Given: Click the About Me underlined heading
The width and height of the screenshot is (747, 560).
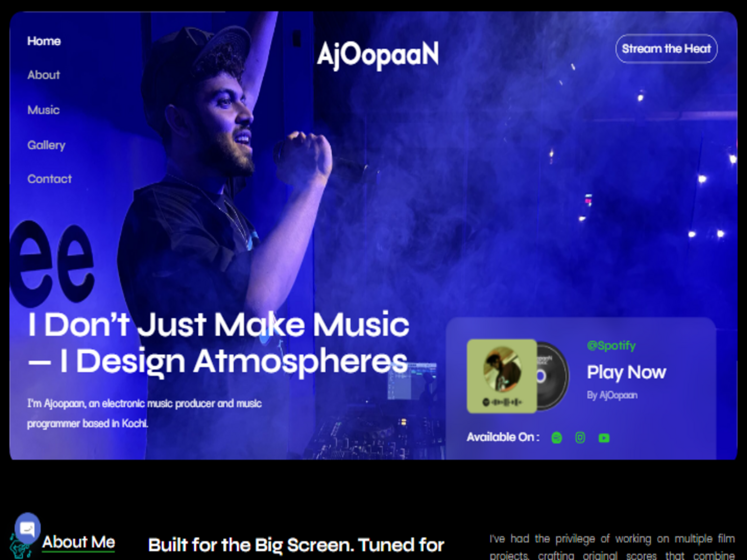Looking at the screenshot, I should click(x=78, y=542).
